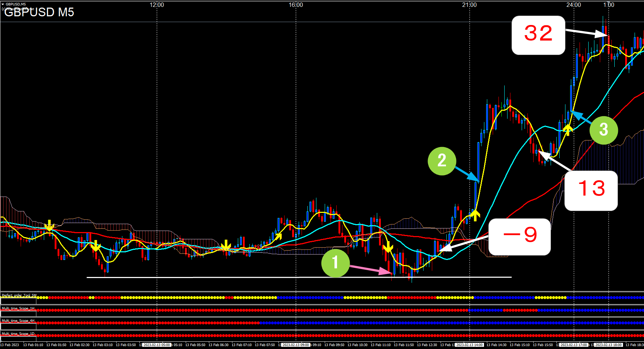Select the Multi_time_Scope_4H indicator label
This screenshot has height=349, width=644.
coord(18,321)
